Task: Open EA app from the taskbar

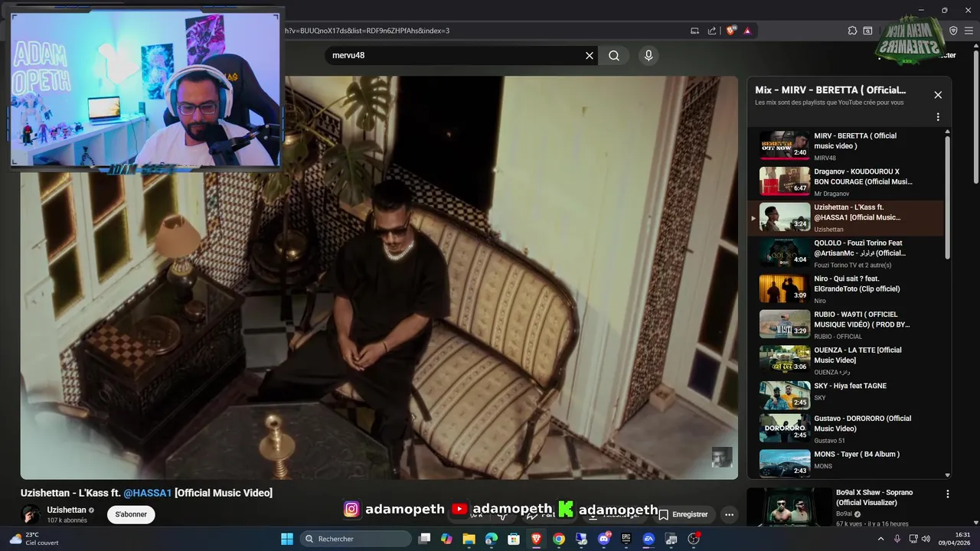Action: tap(648, 539)
